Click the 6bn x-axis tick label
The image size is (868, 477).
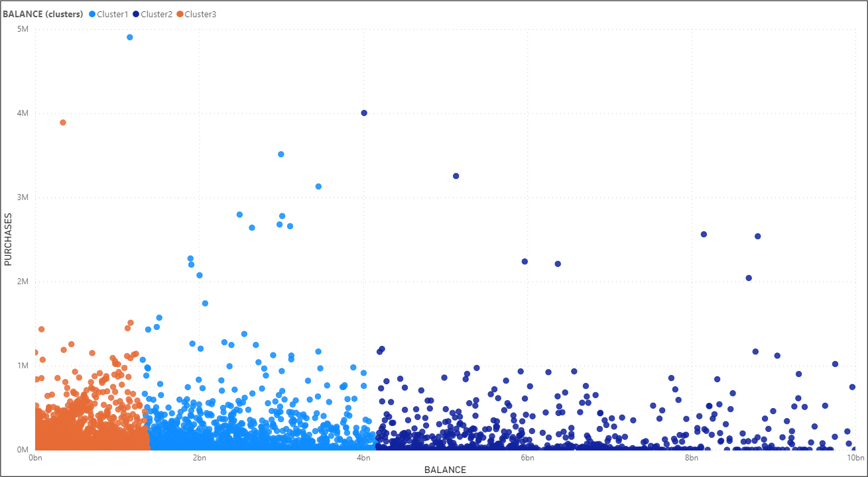(527, 458)
